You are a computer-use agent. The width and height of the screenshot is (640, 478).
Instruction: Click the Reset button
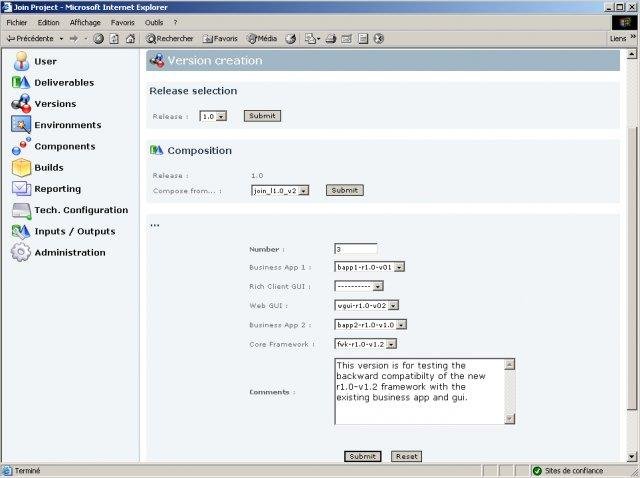(407, 456)
